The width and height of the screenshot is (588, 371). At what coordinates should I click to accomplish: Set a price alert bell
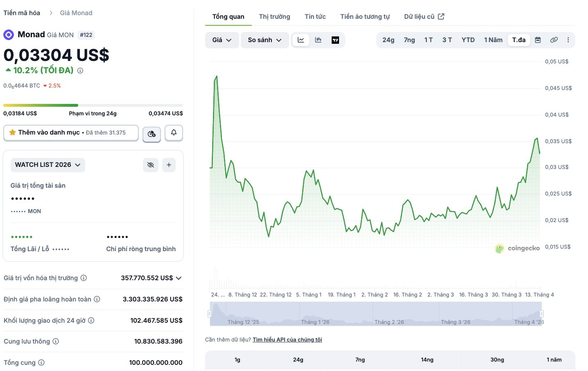174,133
